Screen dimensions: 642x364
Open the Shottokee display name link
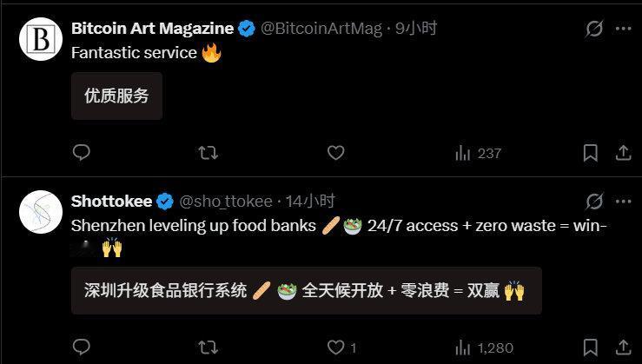[x=111, y=202]
